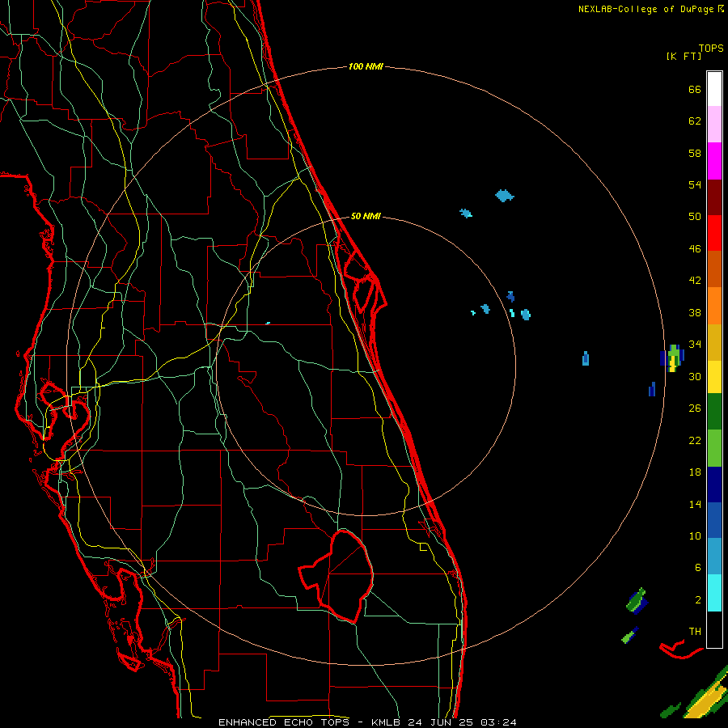The width and height of the screenshot is (728, 728).
Task: Click the dark maroon legend swatch
Action: 714,197
